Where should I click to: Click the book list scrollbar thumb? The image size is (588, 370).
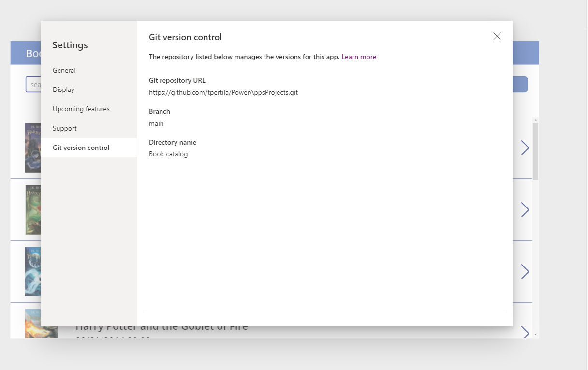click(x=535, y=151)
